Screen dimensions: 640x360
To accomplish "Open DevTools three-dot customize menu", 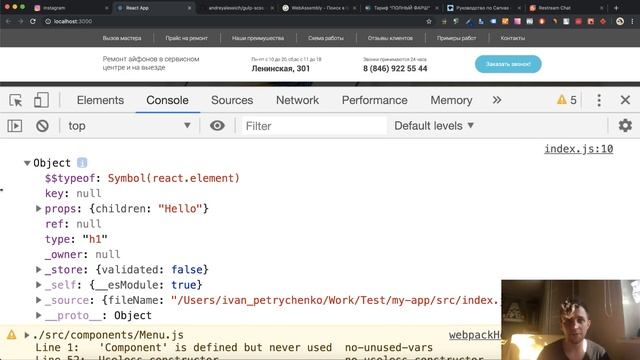I will pos(599,100).
